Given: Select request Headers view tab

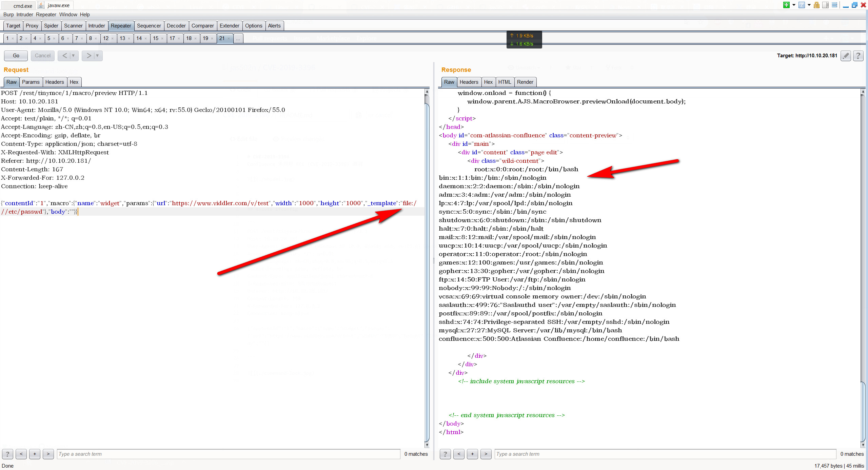Looking at the screenshot, I should (x=55, y=82).
